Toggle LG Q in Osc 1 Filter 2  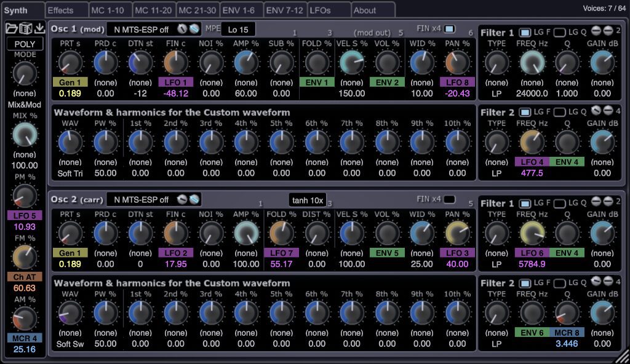[560, 112]
